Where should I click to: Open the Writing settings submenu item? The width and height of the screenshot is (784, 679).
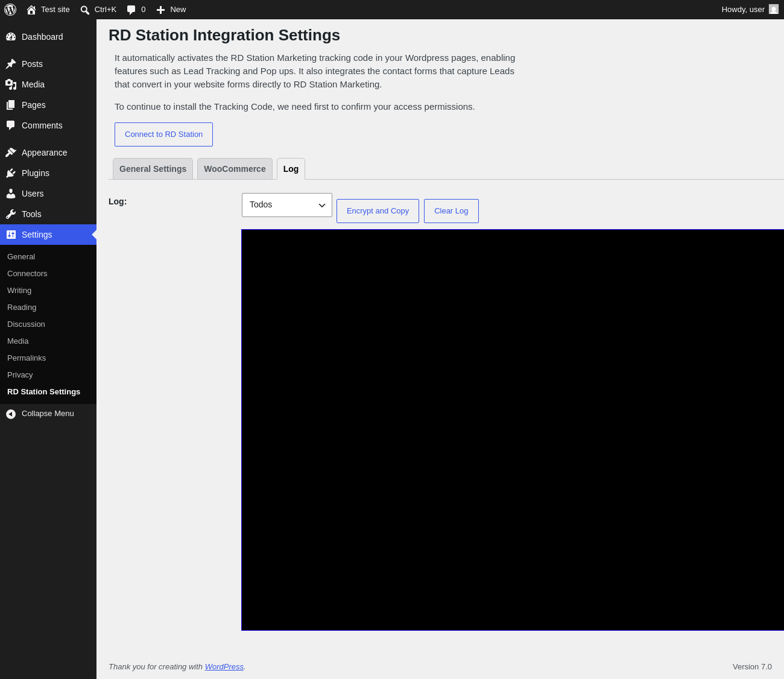(19, 291)
